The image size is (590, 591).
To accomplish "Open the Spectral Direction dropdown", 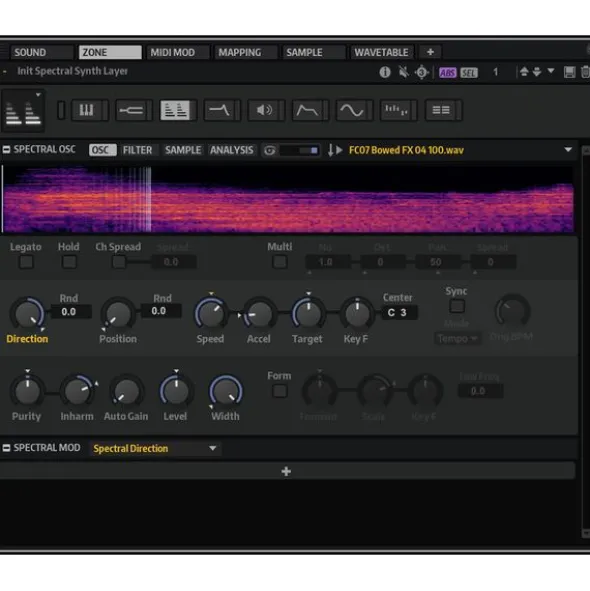I will [155, 449].
